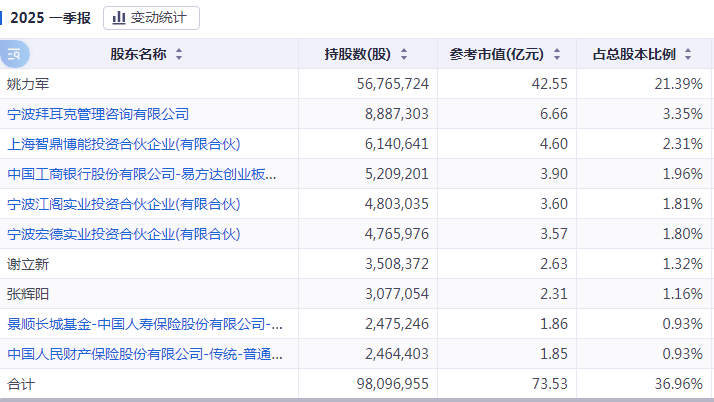Select percentage 1.32%

(683, 264)
